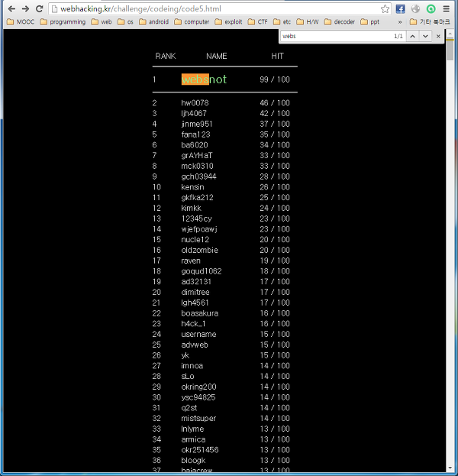The image size is (458, 476).
Task: Click the name dimitree
Action: coord(195,292)
